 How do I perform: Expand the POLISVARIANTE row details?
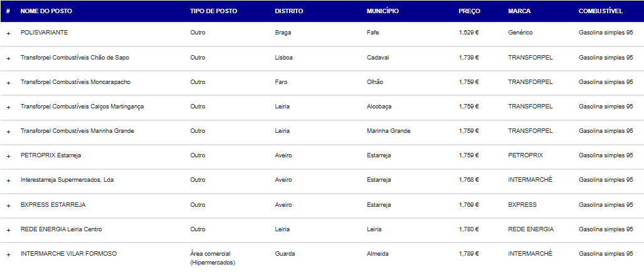click(9, 33)
